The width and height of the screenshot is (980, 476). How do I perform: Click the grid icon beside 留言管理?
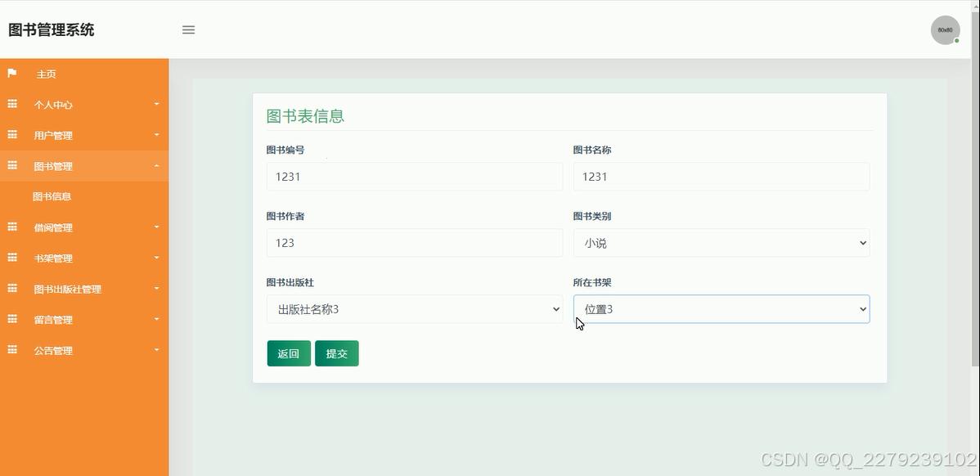click(x=12, y=319)
